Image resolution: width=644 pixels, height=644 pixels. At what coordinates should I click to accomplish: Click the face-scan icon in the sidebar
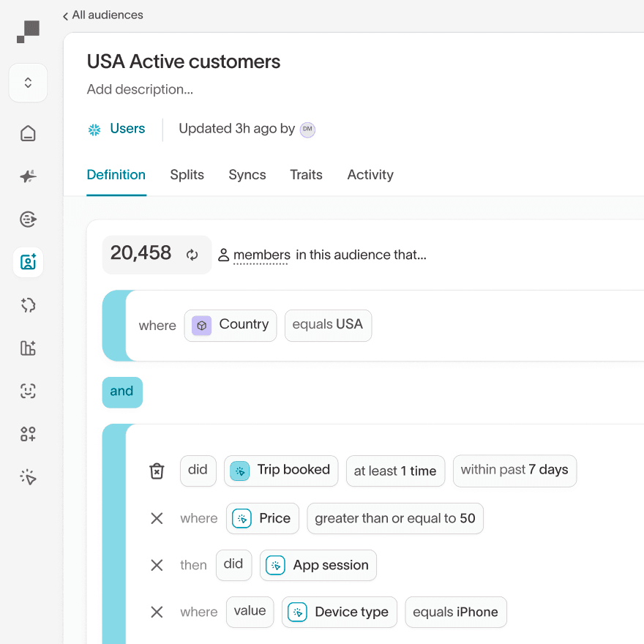point(28,392)
